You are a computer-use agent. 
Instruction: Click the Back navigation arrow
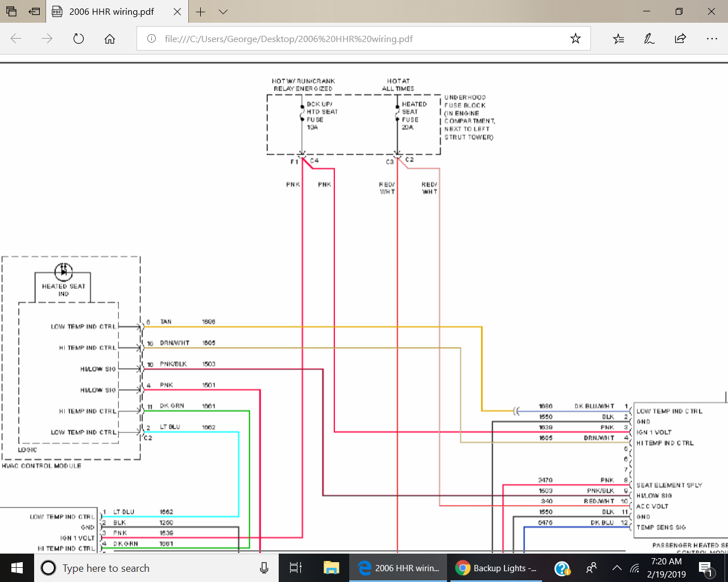16,39
